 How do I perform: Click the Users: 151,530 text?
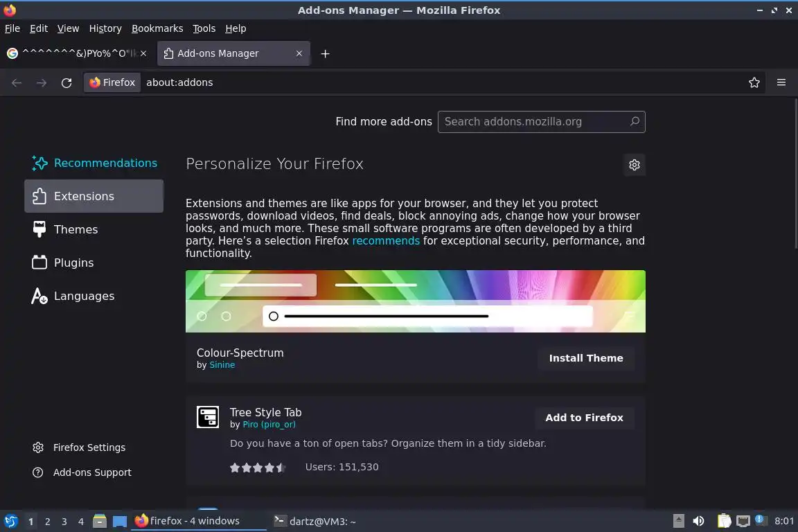click(x=342, y=467)
